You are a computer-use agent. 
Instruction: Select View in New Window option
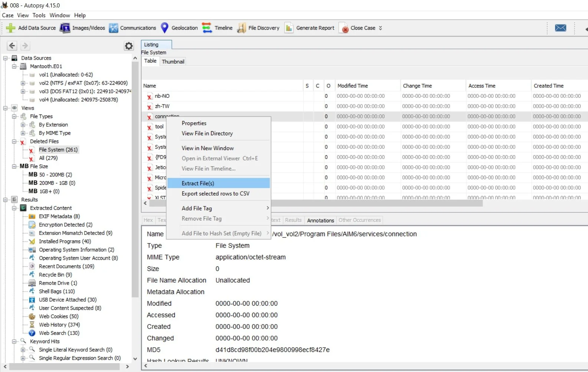pyautogui.click(x=219, y=148)
